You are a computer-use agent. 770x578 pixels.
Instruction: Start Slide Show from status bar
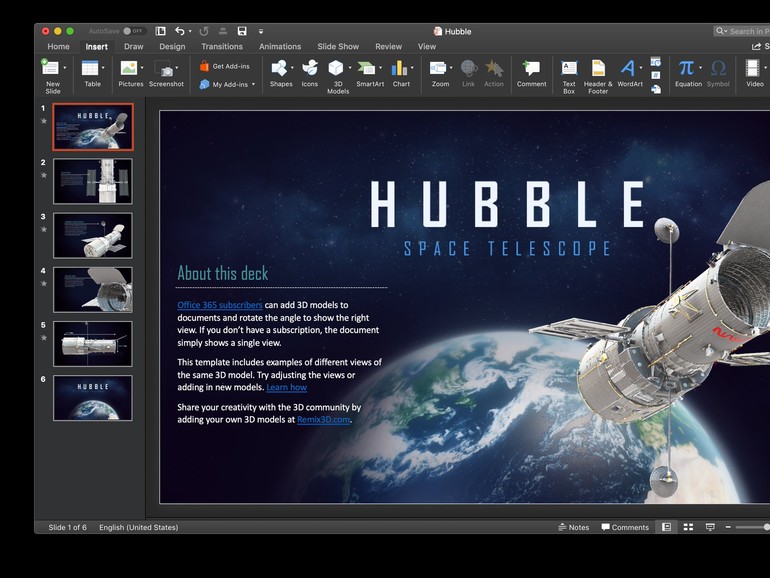[x=710, y=527]
